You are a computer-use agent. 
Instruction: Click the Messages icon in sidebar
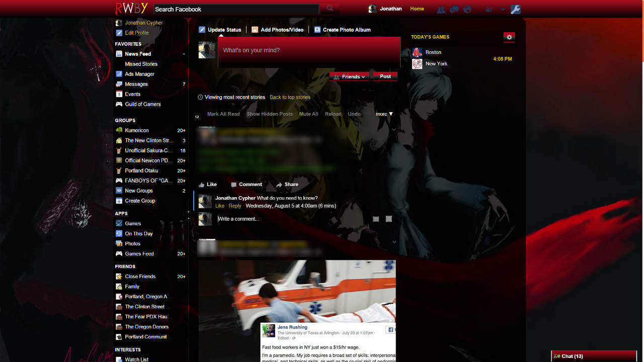[119, 84]
